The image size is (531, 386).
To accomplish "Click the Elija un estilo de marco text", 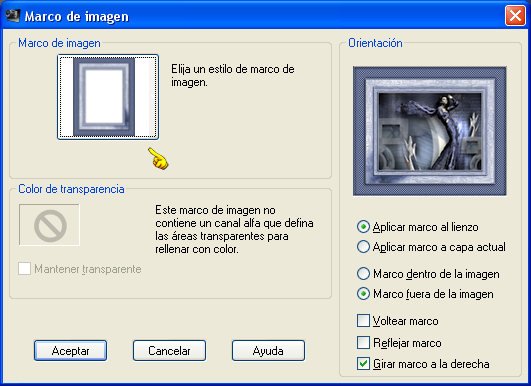I will (233, 76).
